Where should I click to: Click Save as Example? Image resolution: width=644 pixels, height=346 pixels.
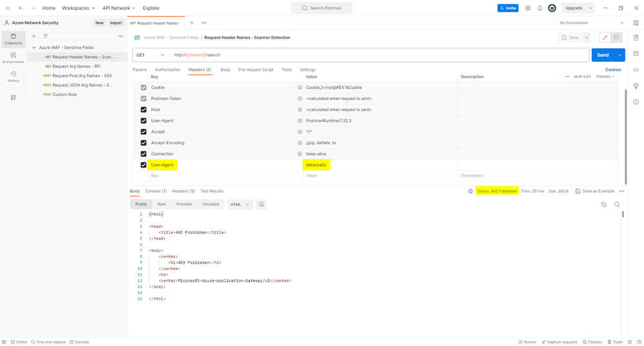tap(595, 191)
